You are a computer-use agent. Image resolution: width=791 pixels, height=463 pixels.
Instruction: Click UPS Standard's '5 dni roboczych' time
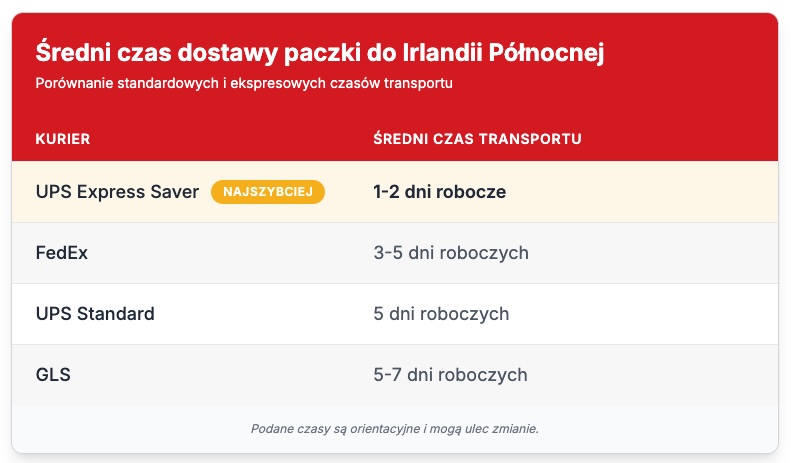click(x=441, y=314)
